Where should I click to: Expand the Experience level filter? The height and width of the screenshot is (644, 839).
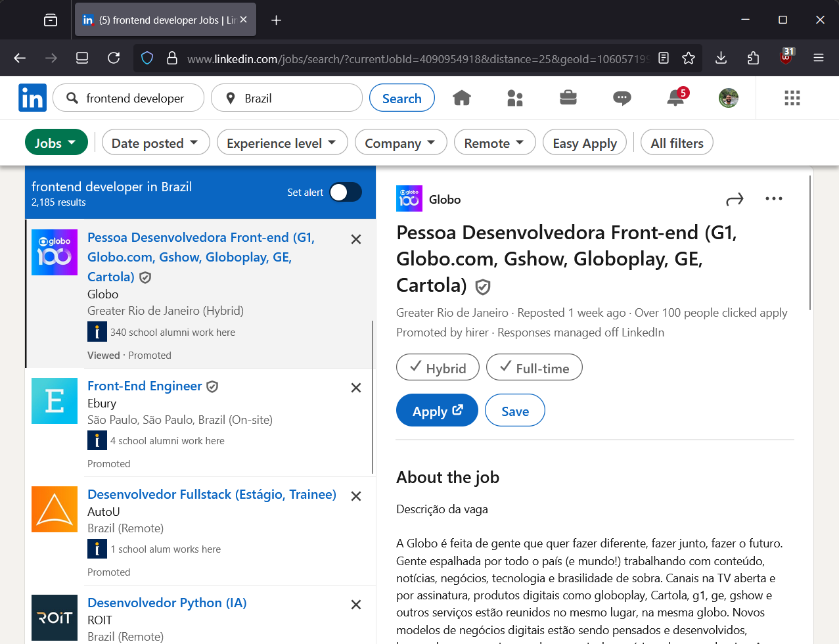pyautogui.click(x=283, y=143)
